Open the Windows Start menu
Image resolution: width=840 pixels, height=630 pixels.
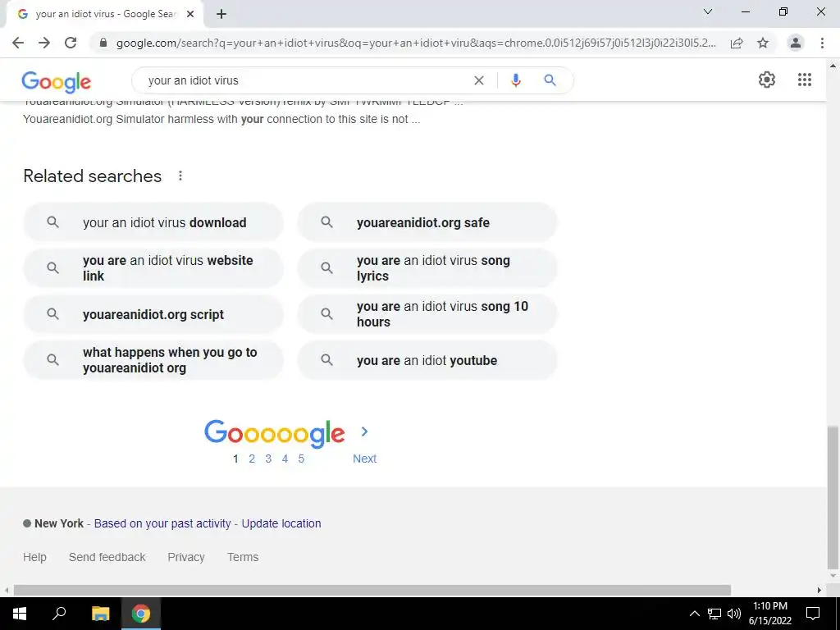click(20, 614)
